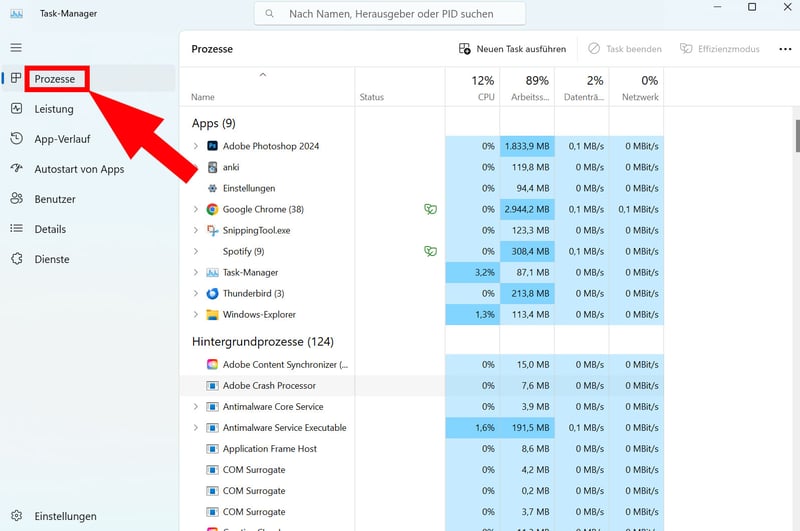This screenshot has height=531, width=800.
Task: Expand the Adobe Photoshop 2024 process group
Action: 196,146
